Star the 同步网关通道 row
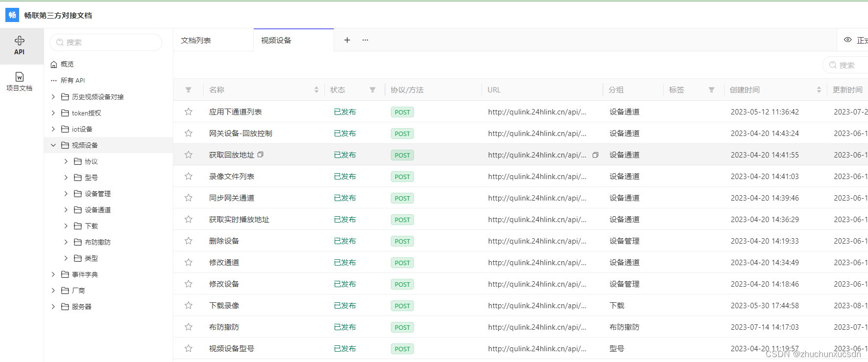 [x=188, y=198]
